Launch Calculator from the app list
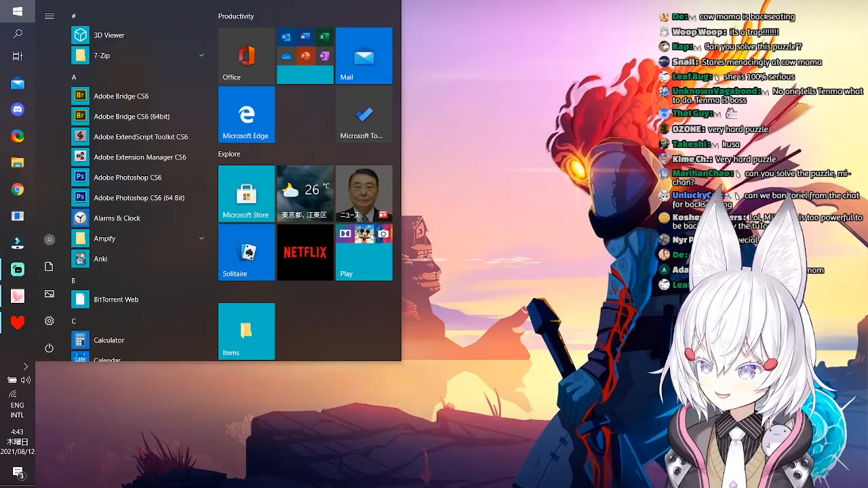 point(139,340)
